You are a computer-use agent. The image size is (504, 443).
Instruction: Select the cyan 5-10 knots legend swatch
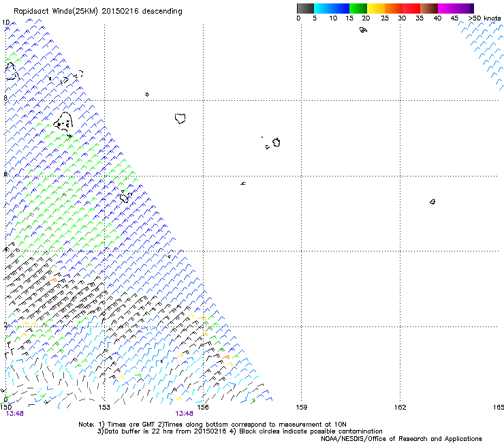tap(323, 8)
